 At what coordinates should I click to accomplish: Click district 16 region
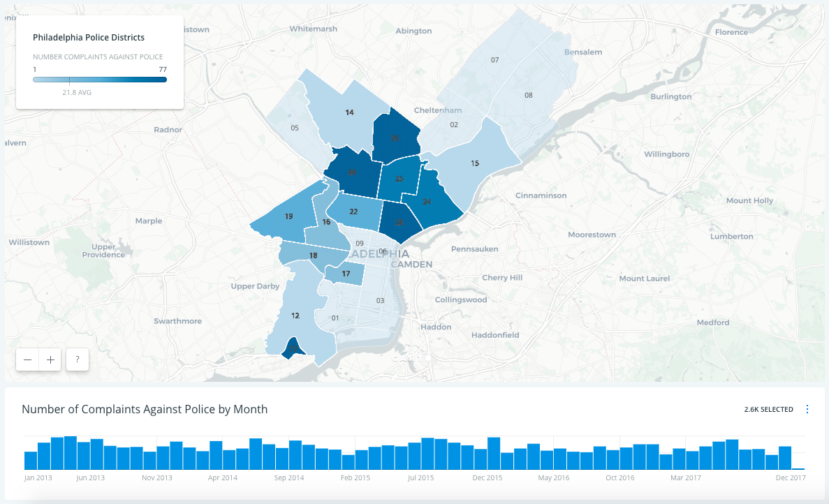pos(326,222)
